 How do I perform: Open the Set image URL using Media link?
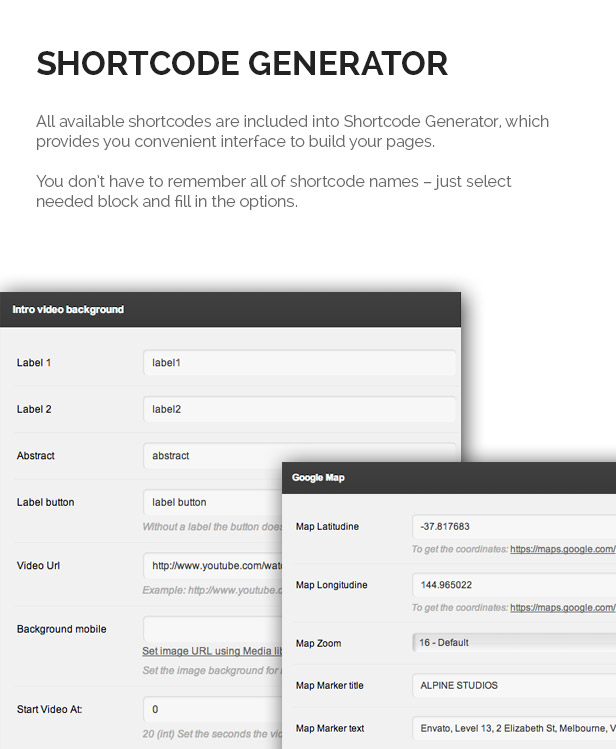coord(212,651)
